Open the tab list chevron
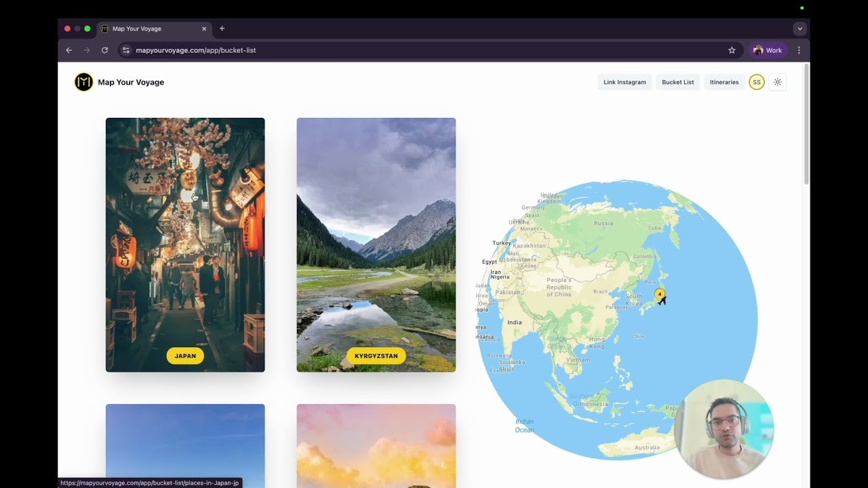 click(x=799, y=28)
